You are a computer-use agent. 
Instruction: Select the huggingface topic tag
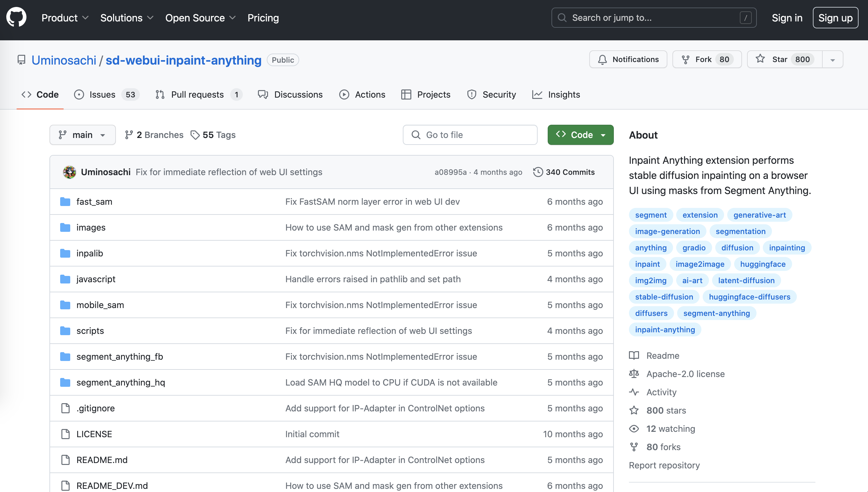pyautogui.click(x=762, y=264)
